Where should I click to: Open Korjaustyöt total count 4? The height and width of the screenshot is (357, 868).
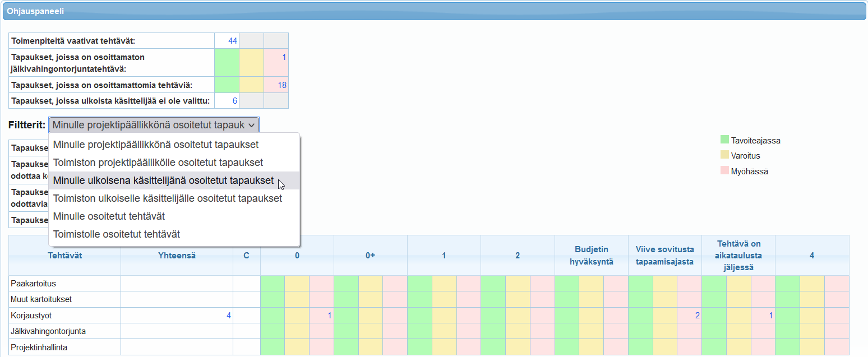[229, 316]
